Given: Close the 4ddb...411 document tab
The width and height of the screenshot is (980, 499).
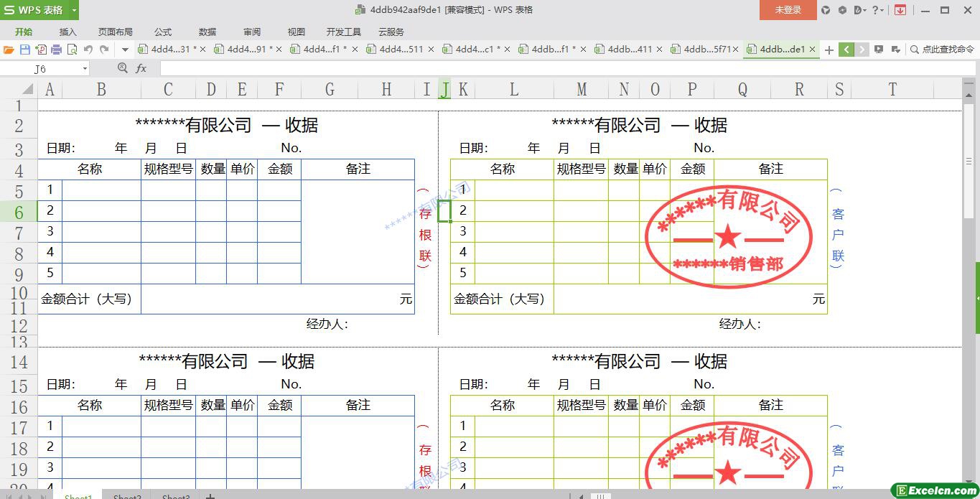Looking at the screenshot, I should pos(659,50).
